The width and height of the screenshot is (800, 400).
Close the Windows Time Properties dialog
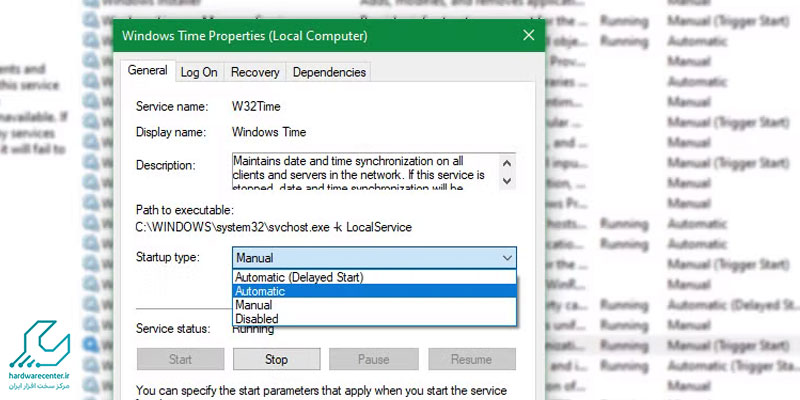(529, 35)
